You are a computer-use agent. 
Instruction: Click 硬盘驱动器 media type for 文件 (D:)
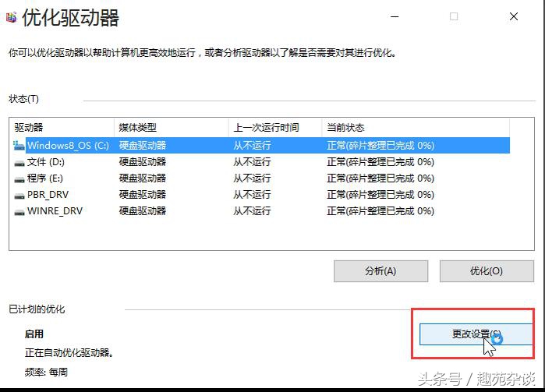pos(143,162)
